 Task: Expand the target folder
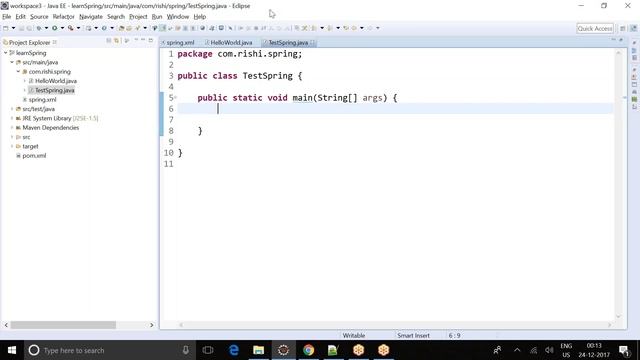[12, 146]
